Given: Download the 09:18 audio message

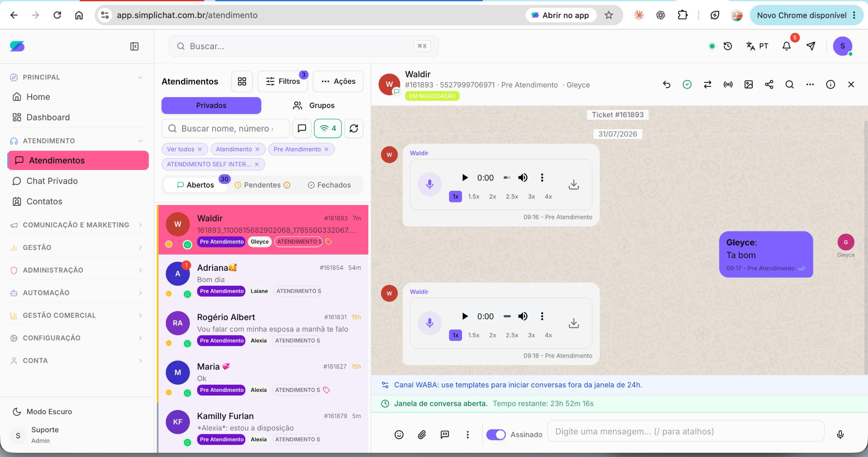Looking at the screenshot, I should [x=574, y=323].
